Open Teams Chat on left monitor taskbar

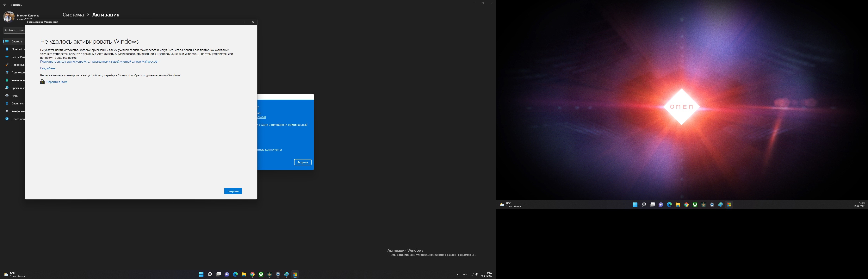[227, 275]
